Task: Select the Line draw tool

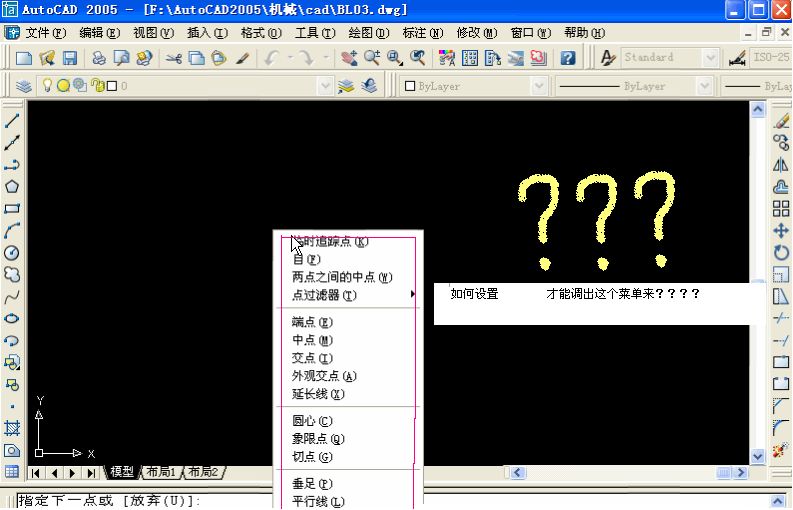Action: click(x=12, y=120)
